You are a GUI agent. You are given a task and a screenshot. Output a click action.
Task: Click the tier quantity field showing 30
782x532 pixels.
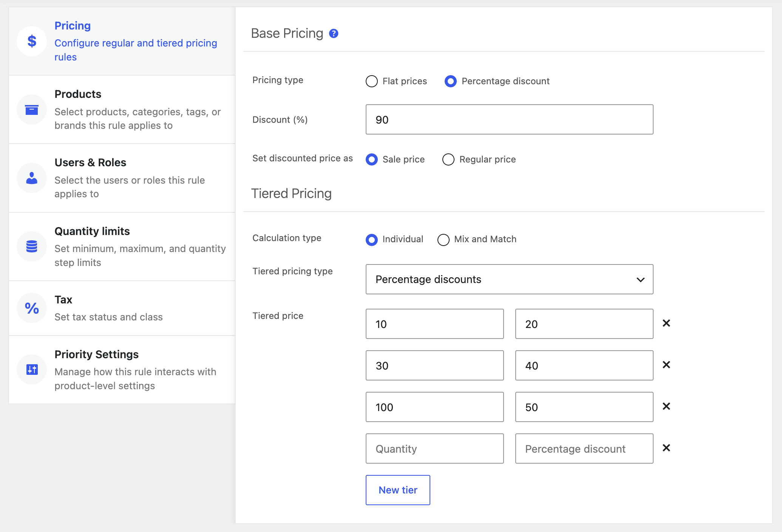[x=434, y=365]
